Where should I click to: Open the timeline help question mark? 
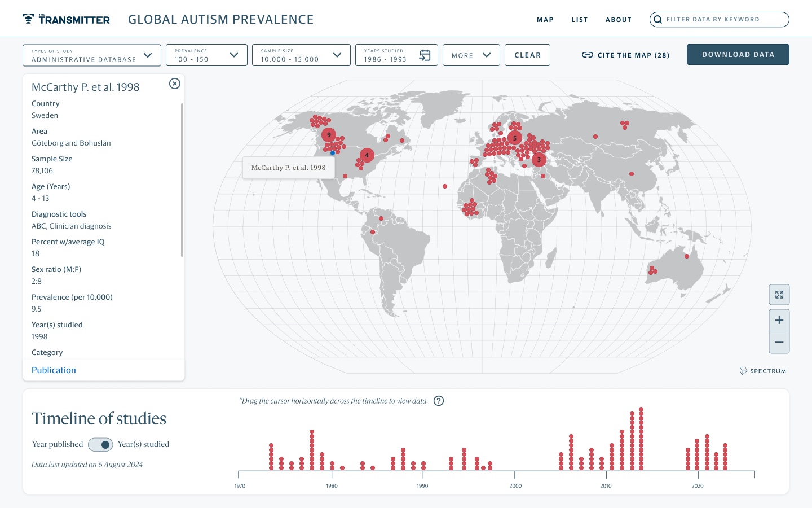439,401
